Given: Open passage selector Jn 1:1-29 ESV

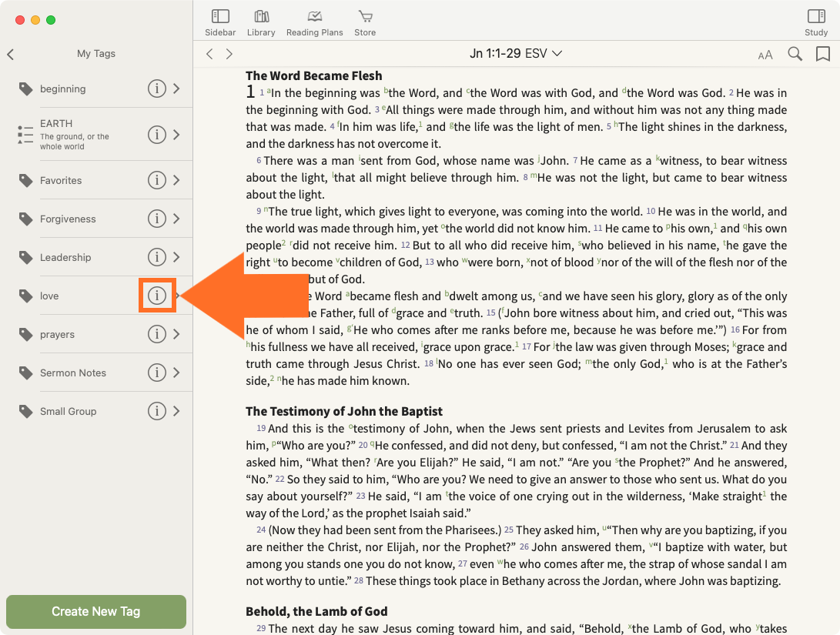Looking at the screenshot, I should click(516, 54).
